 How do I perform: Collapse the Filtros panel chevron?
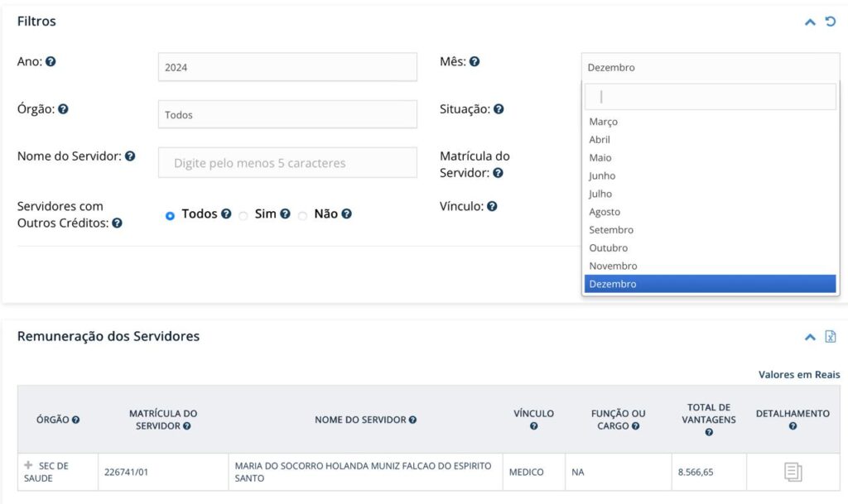(811, 22)
